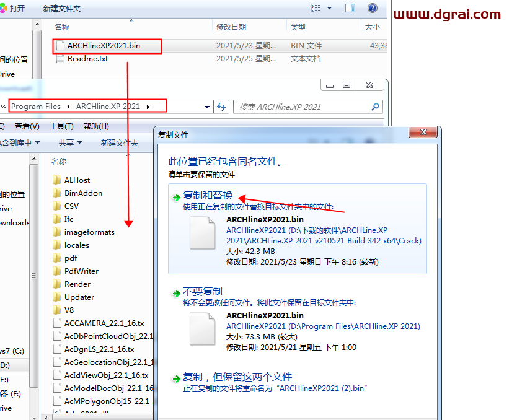Open the 工具(T) menu
Viewport: 517px width, 420px height.
point(61,126)
